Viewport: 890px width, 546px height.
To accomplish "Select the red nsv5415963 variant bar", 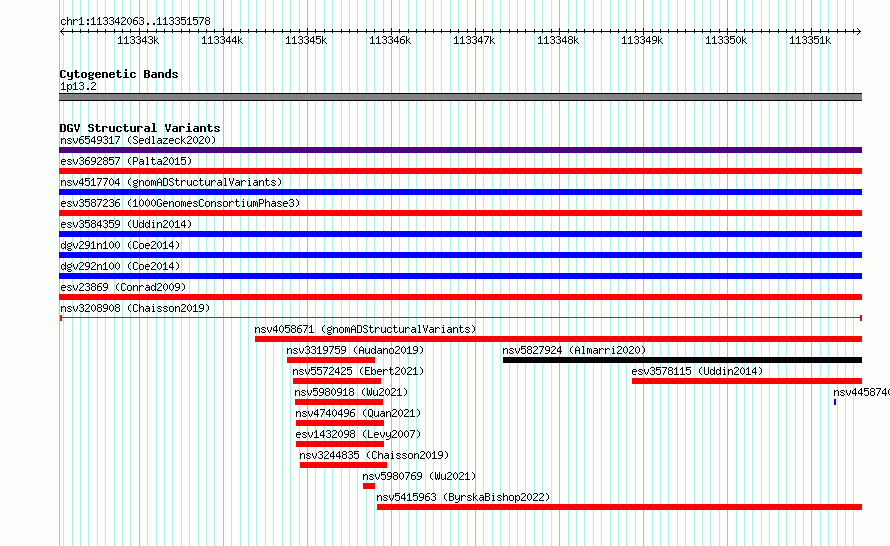I will 619,507.
